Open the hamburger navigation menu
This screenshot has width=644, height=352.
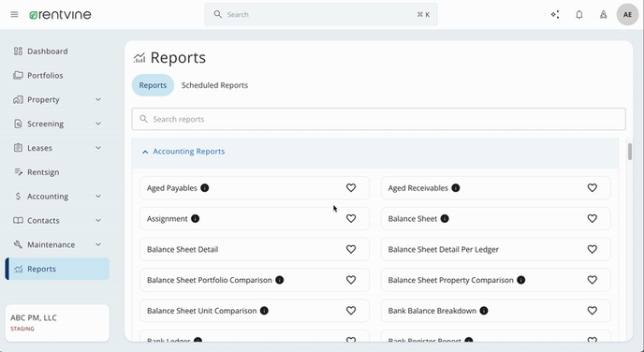click(14, 15)
